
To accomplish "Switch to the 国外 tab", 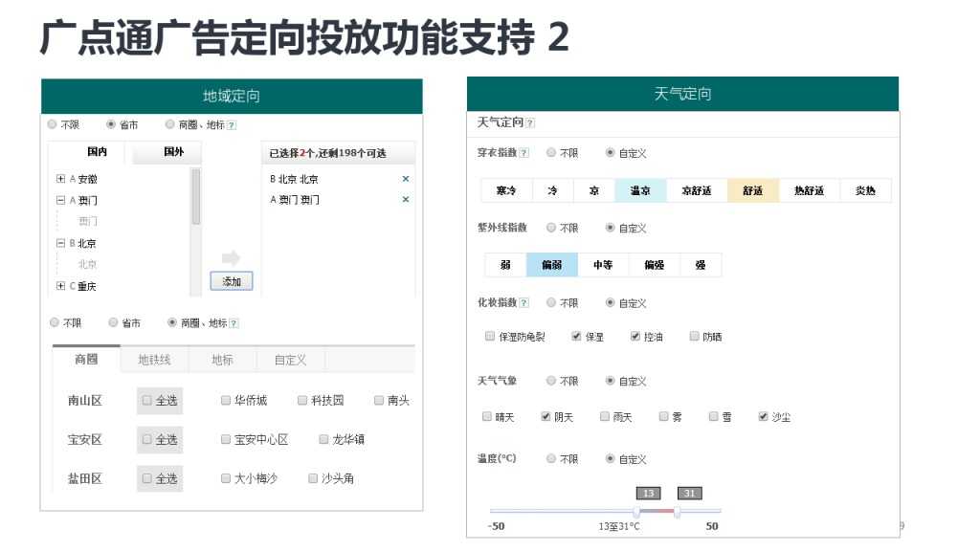I will (x=172, y=151).
